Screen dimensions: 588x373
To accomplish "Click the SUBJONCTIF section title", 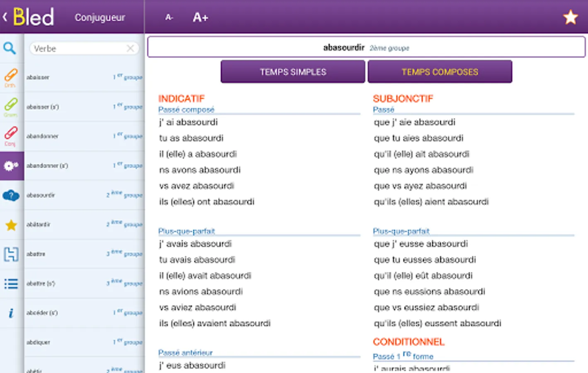I will [403, 99].
